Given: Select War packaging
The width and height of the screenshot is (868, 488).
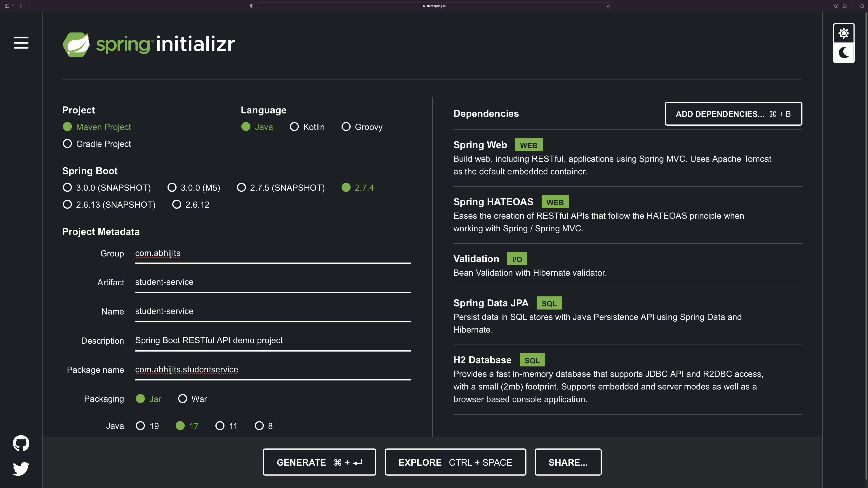Looking at the screenshot, I should [x=192, y=399].
